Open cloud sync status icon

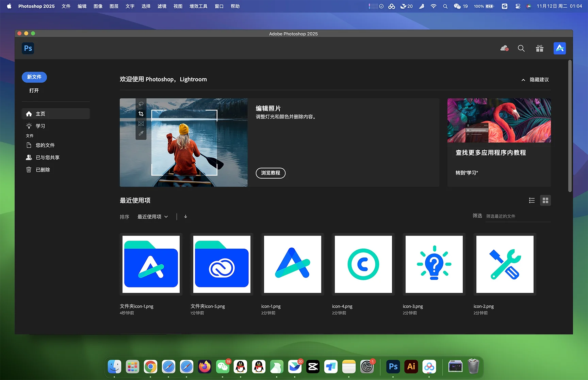pyautogui.click(x=504, y=48)
